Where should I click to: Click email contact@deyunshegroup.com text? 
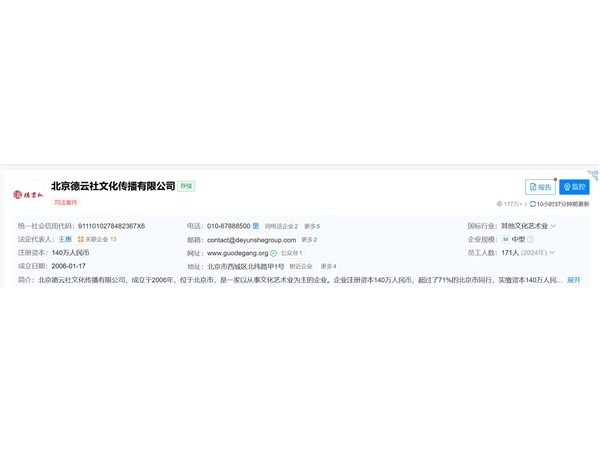[x=251, y=240]
